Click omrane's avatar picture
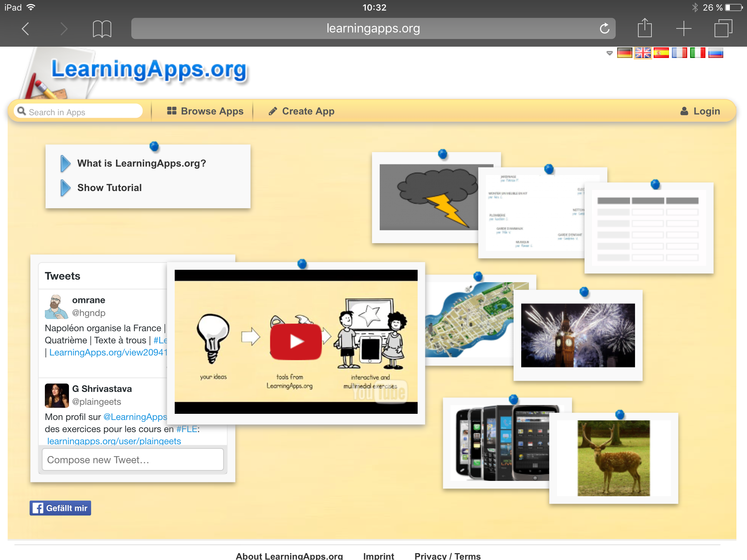Image resolution: width=747 pixels, height=560 pixels. 57,307
